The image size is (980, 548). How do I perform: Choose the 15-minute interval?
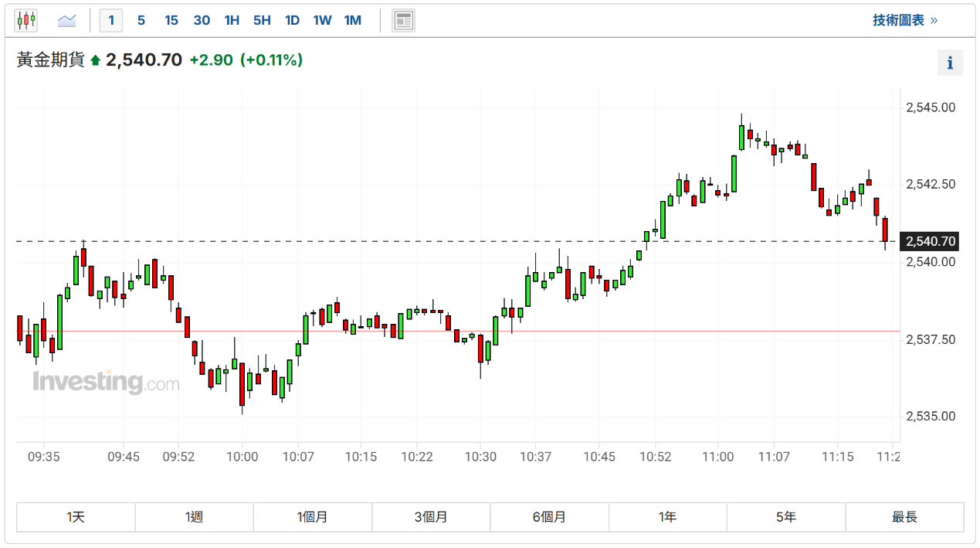(171, 20)
